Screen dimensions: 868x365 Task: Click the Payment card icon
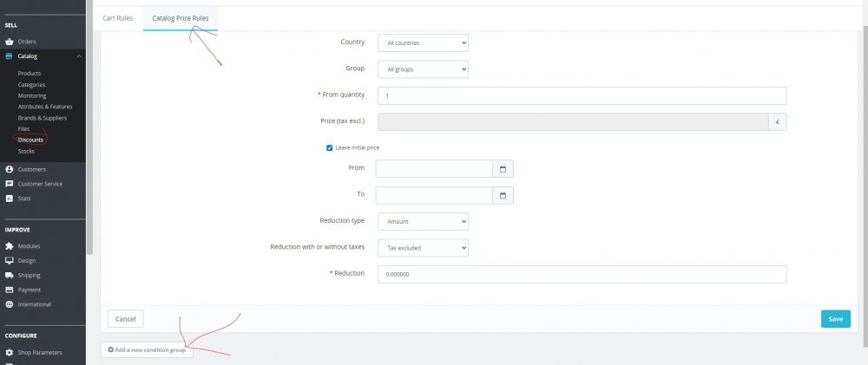[x=9, y=290]
